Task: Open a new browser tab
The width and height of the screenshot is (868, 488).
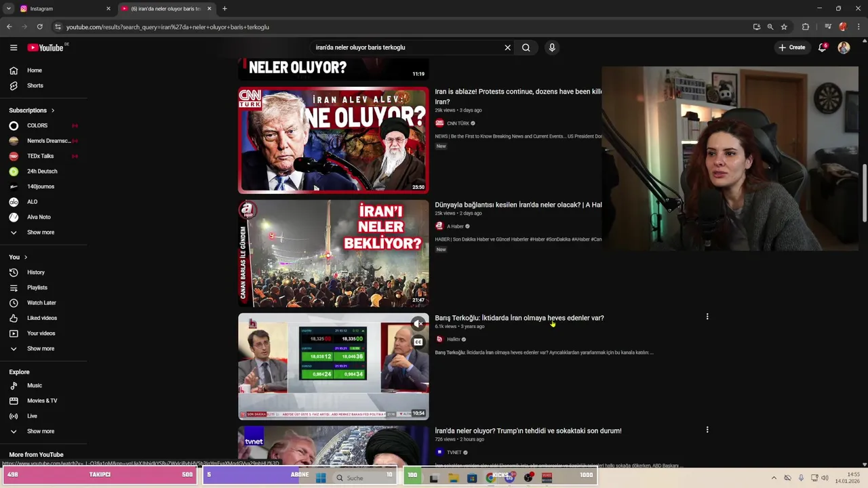Action: point(224,9)
